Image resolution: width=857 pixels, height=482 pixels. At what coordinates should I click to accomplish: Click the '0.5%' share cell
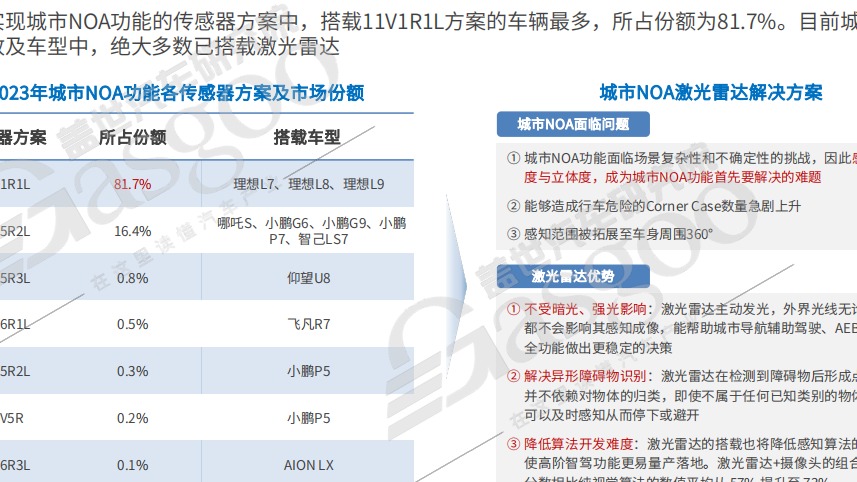[132, 324]
